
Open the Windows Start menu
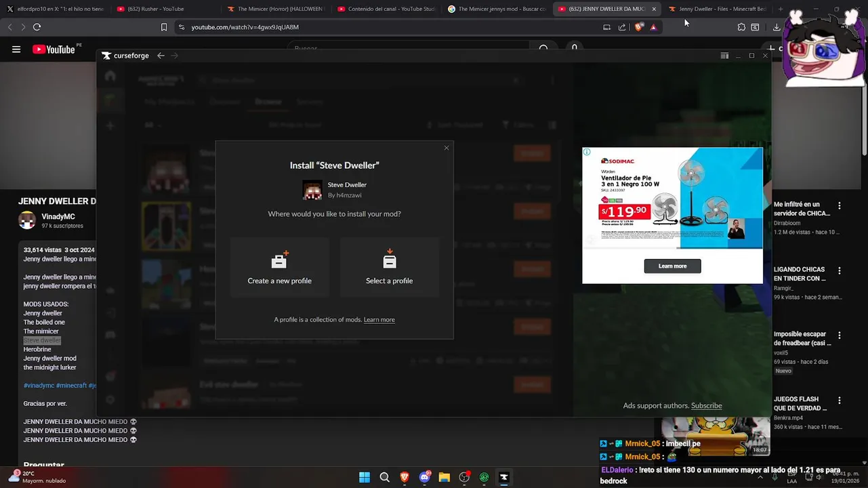[365, 477]
